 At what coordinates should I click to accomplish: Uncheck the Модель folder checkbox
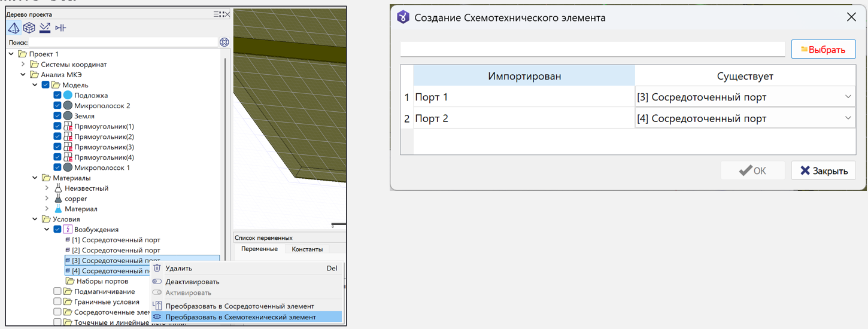pyautogui.click(x=45, y=85)
